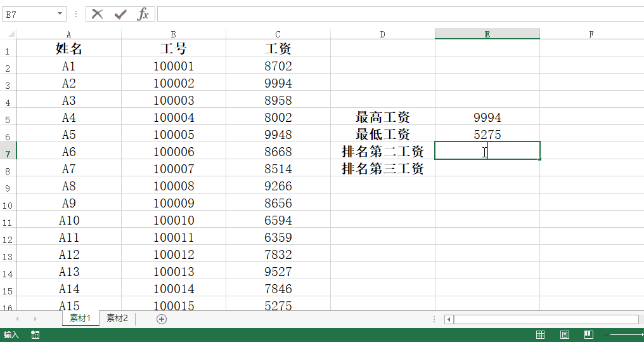Select column C header
This screenshot has height=342, width=644.
[x=278, y=34]
